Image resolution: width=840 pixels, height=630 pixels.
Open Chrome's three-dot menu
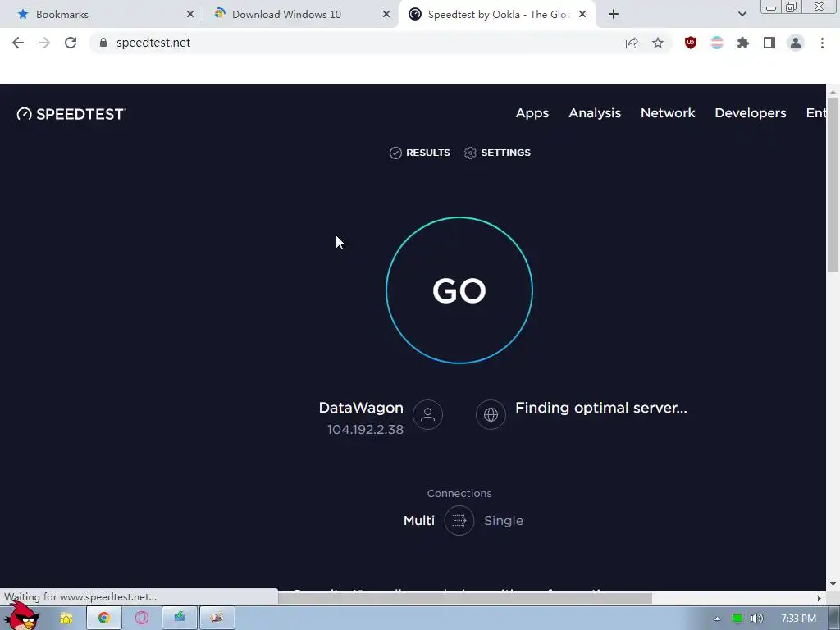tap(822, 43)
